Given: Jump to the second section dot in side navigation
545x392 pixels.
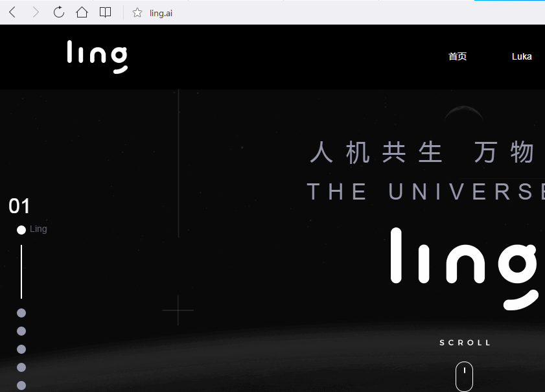Looking at the screenshot, I should pos(21,313).
